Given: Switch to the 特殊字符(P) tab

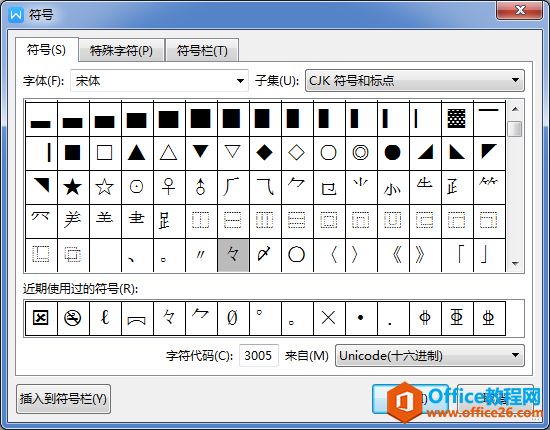Looking at the screenshot, I should [x=121, y=51].
